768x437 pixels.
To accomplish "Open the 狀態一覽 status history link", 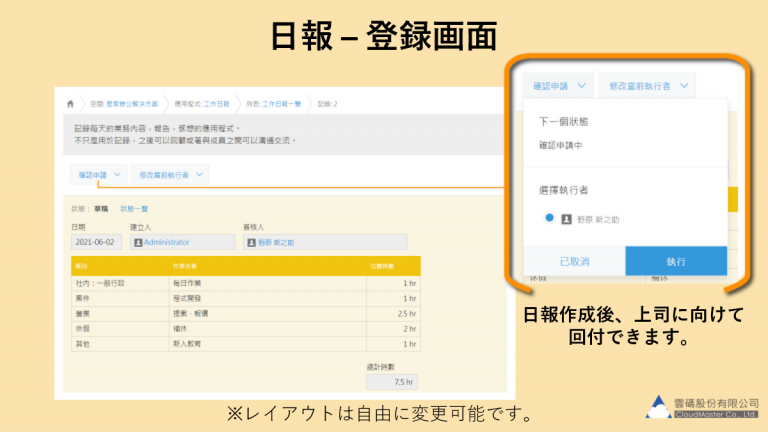I will click(134, 209).
